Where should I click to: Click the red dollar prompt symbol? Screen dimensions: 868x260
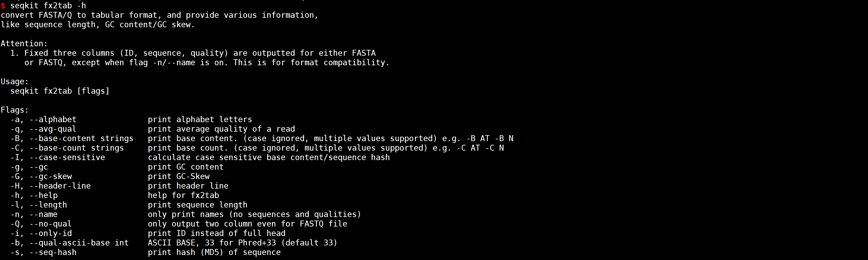click(3, 6)
